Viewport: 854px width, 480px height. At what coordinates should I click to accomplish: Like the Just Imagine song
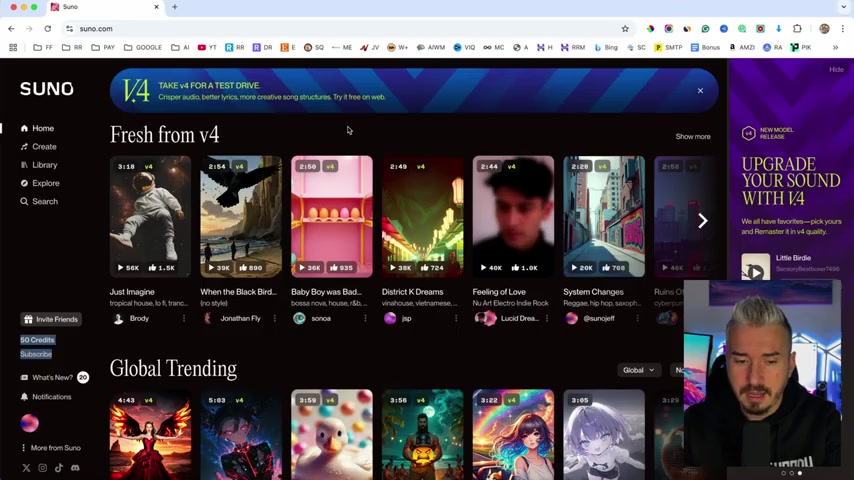pyautogui.click(x=162, y=268)
